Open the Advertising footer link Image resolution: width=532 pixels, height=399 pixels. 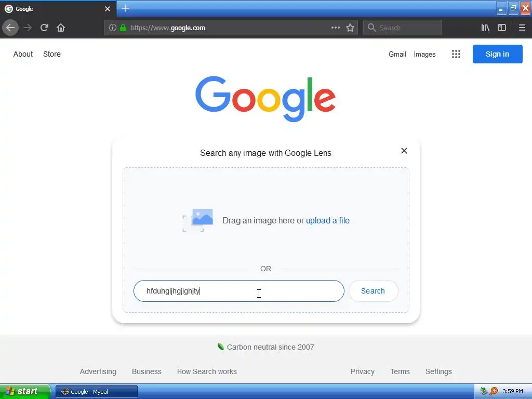coord(98,371)
